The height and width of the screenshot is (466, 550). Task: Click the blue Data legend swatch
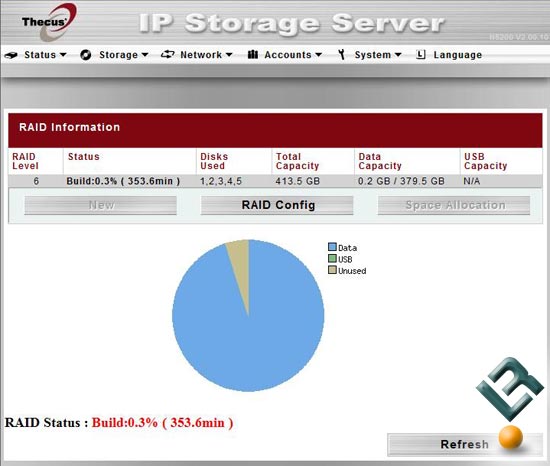[x=332, y=247]
